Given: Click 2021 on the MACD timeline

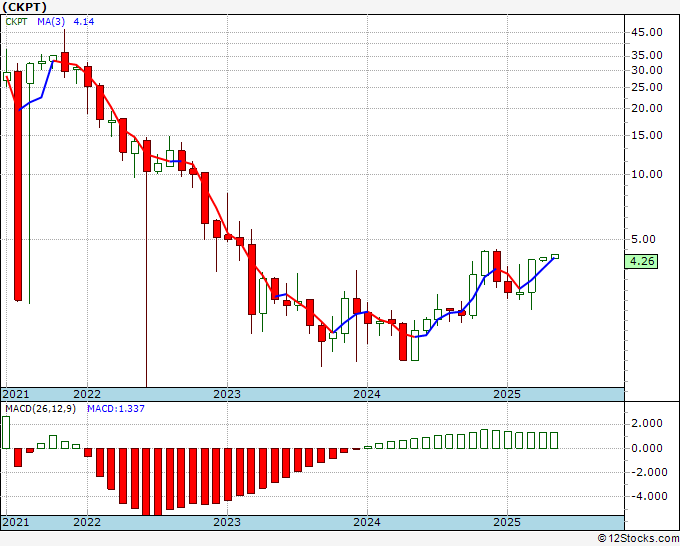Looking at the screenshot, I should (x=16, y=522).
